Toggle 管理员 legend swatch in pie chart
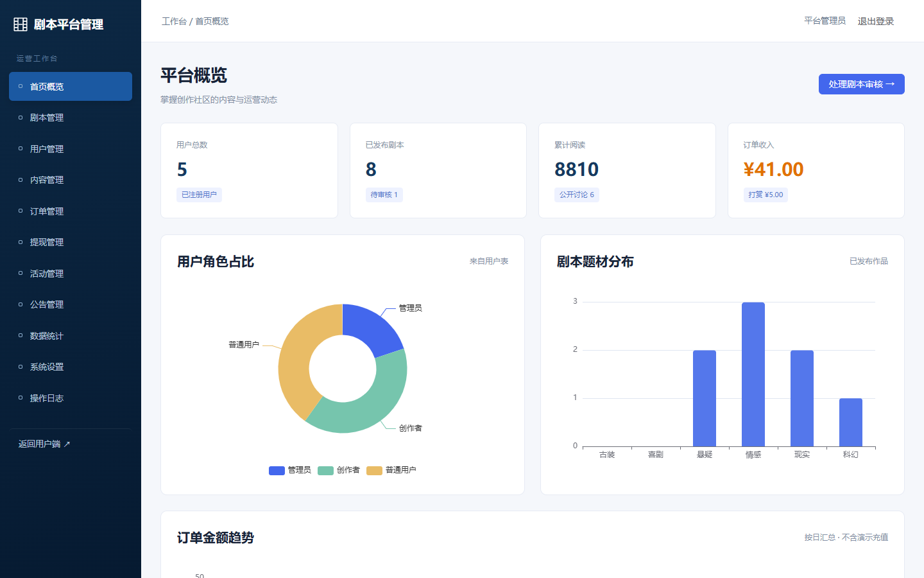This screenshot has width=924, height=578. click(x=277, y=470)
